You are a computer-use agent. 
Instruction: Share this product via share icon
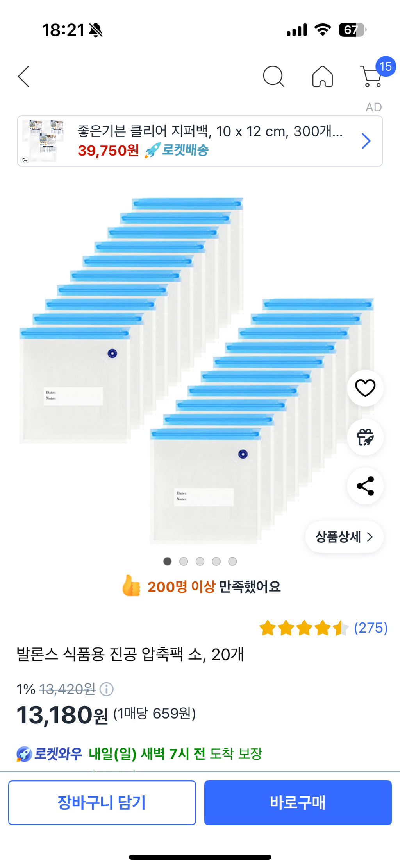pos(365,486)
